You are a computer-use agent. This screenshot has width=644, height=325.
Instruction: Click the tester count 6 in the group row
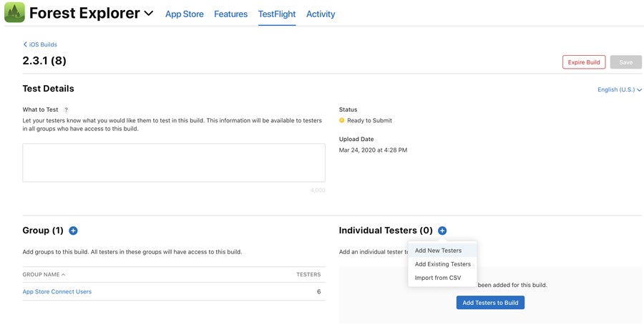[x=318, y=292]
